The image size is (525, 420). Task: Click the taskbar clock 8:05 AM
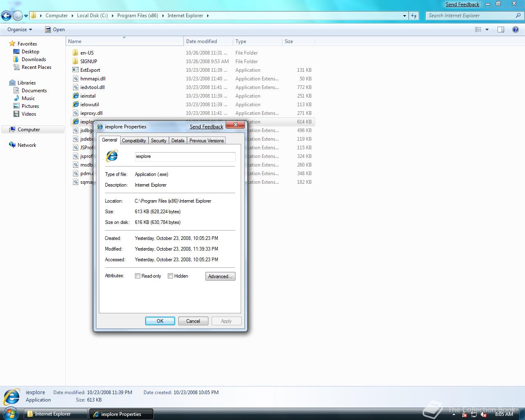[504, 414]
